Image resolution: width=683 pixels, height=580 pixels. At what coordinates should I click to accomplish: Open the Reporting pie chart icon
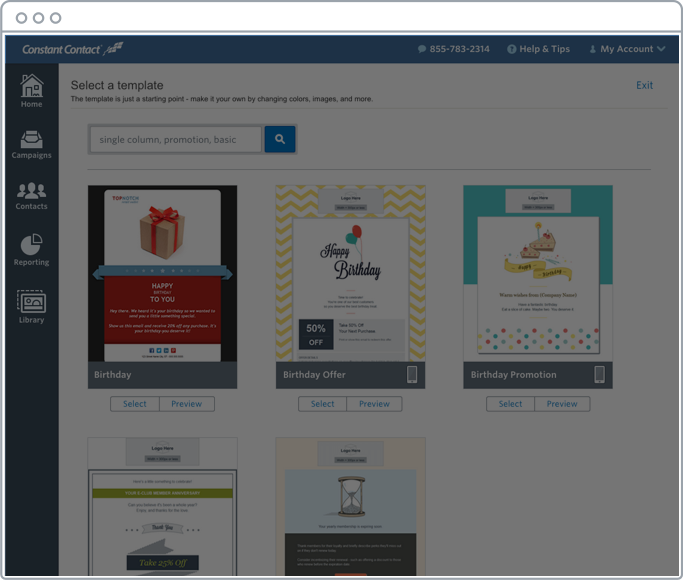(31, 250)
